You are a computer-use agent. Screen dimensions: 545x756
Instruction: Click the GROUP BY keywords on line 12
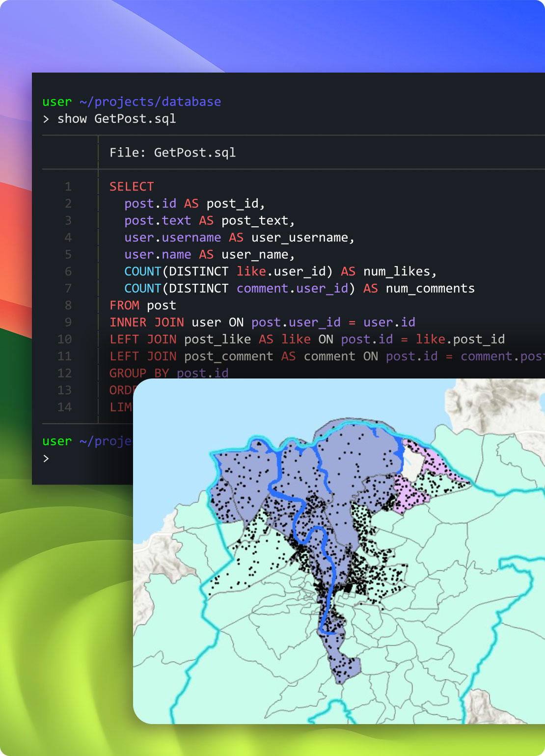pyautogui.click(x=138, y=373)
